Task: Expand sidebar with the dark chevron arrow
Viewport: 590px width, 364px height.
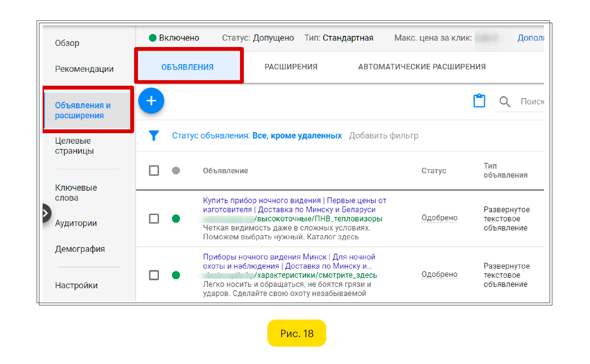Action: tap(46, 213)
